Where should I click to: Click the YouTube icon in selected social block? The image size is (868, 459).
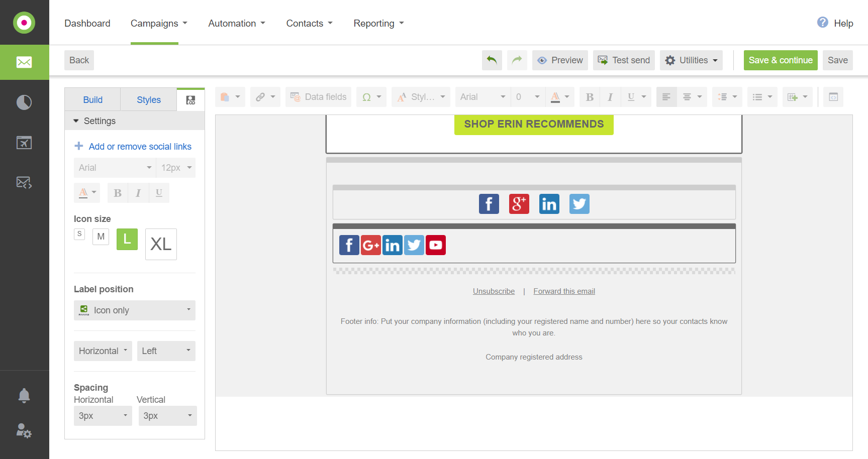coord(436,245)
